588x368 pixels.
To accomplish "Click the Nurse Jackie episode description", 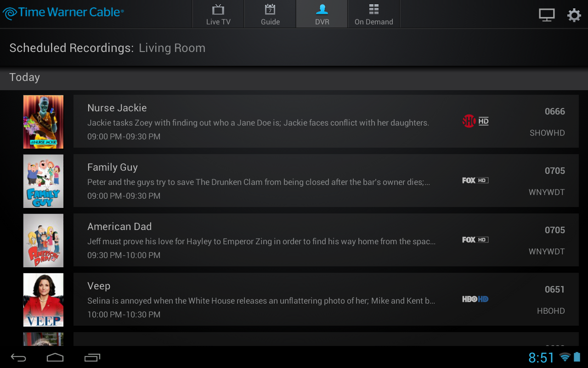I will point(258,123).
